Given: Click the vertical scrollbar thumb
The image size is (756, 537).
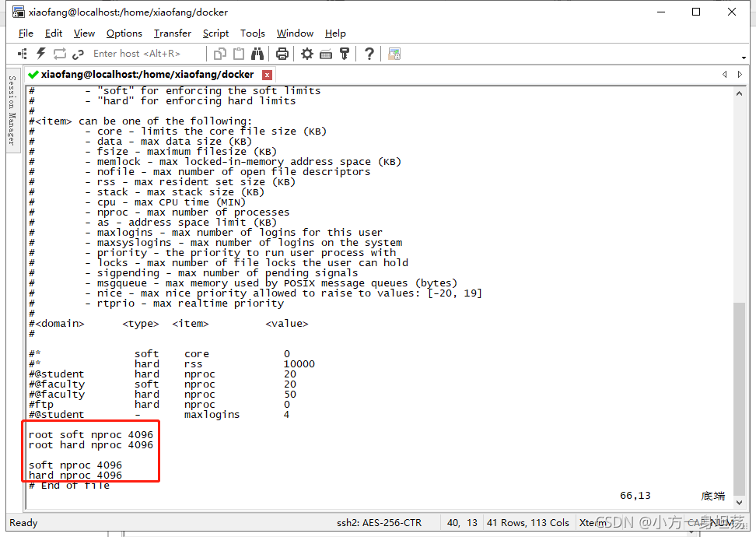Looking at the screenshot, I should coord(739,398).
